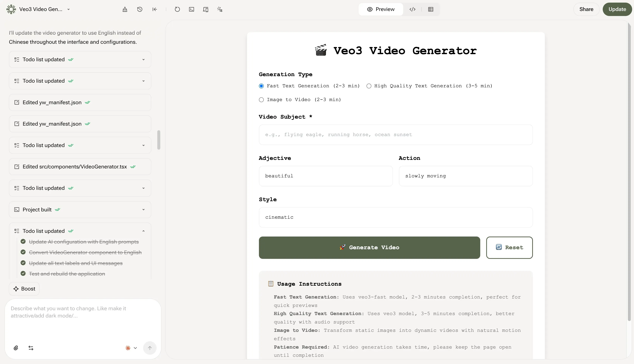The width and height of the screenshot is (634, 364).
Task: Collapse the chat sidebar
Action: click(x=154, y=9)
